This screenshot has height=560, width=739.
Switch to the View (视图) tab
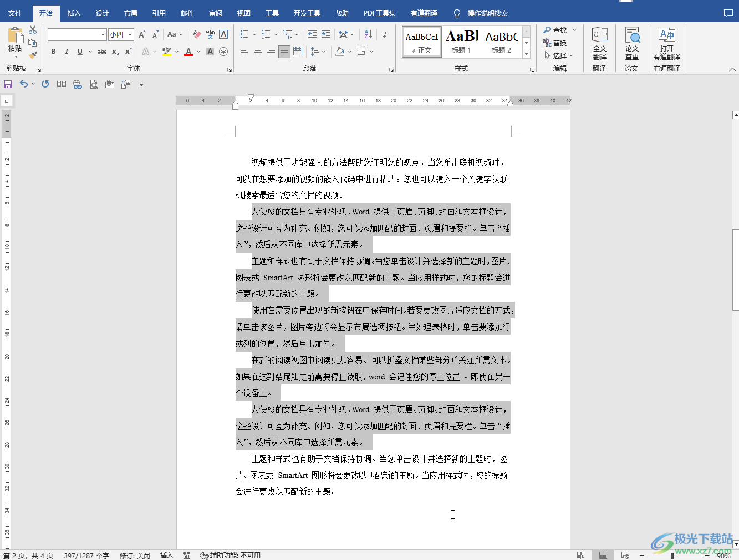[243, 13]
